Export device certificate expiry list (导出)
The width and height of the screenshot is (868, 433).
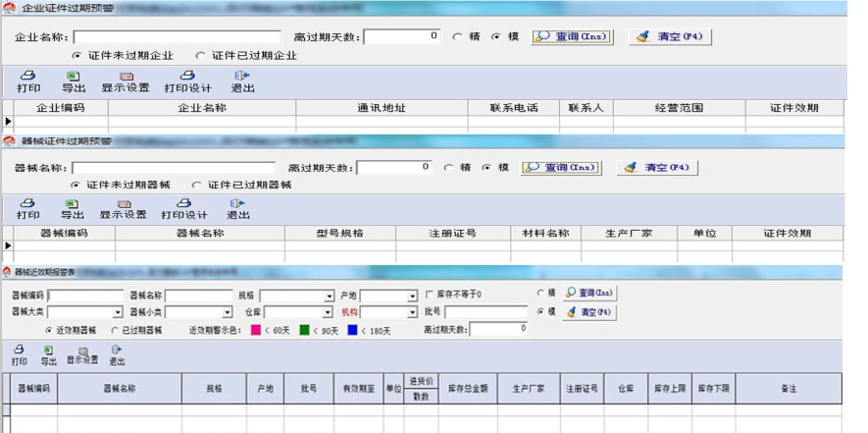(x=72, y=209)
